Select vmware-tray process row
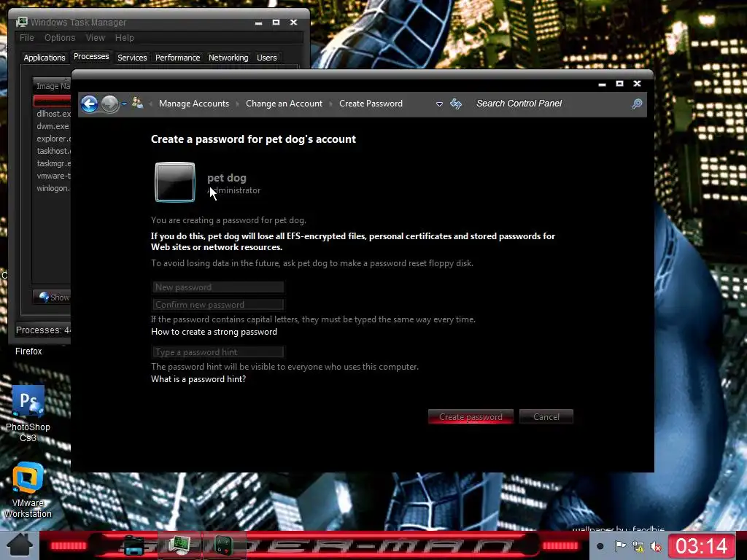This screenshot has height=560, width=747. click(53, 176)
